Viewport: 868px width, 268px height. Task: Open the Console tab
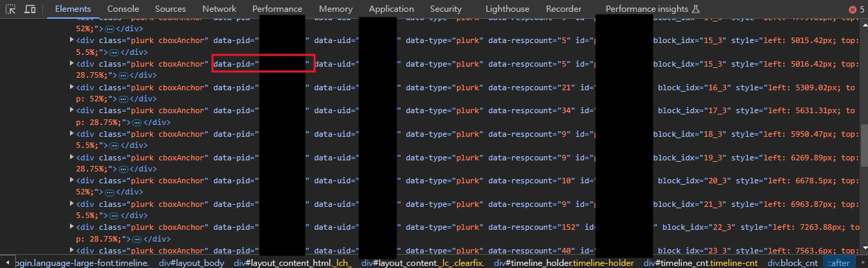click(123, 9)
